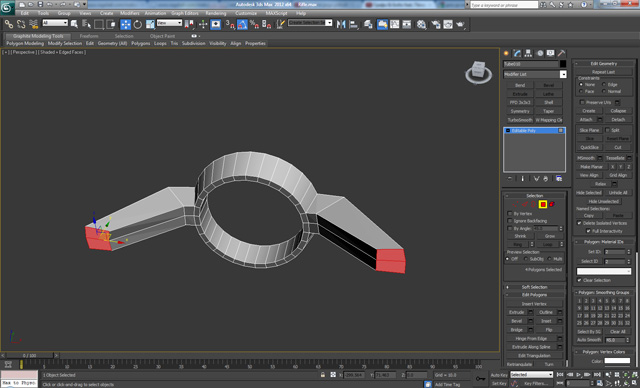This screenshot has height=388, width=640.
Task: Activate the Select and Rotate tool
Action: (x=138, y=24)
